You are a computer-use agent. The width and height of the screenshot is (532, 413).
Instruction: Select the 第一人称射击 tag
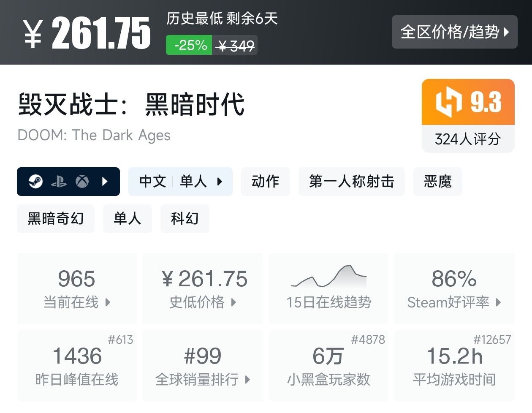pos(351,182)
